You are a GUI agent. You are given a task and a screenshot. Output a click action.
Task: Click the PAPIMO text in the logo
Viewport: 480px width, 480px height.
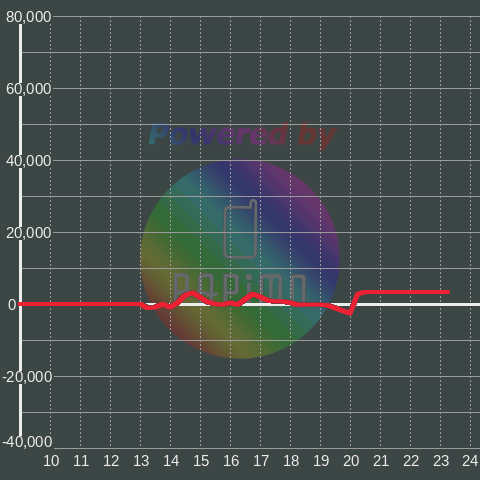pyautogui.click(x=240, y=287)
